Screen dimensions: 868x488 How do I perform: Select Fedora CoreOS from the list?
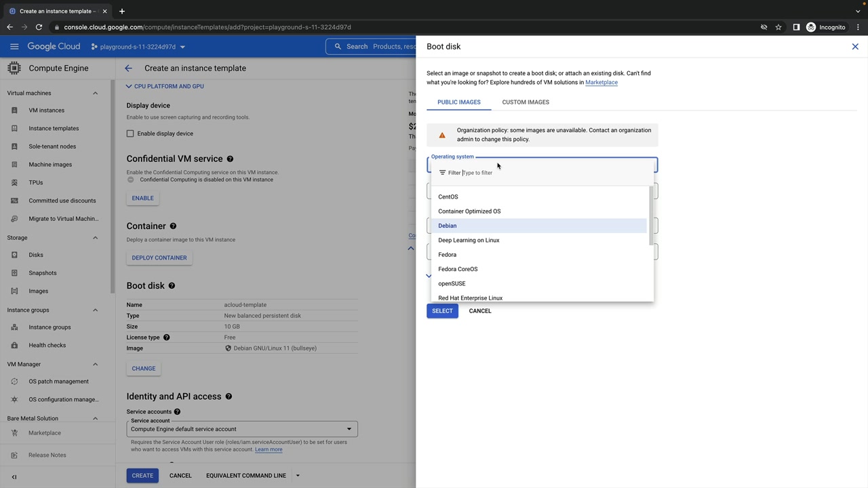pyautogui.click(x=539, y=269)
